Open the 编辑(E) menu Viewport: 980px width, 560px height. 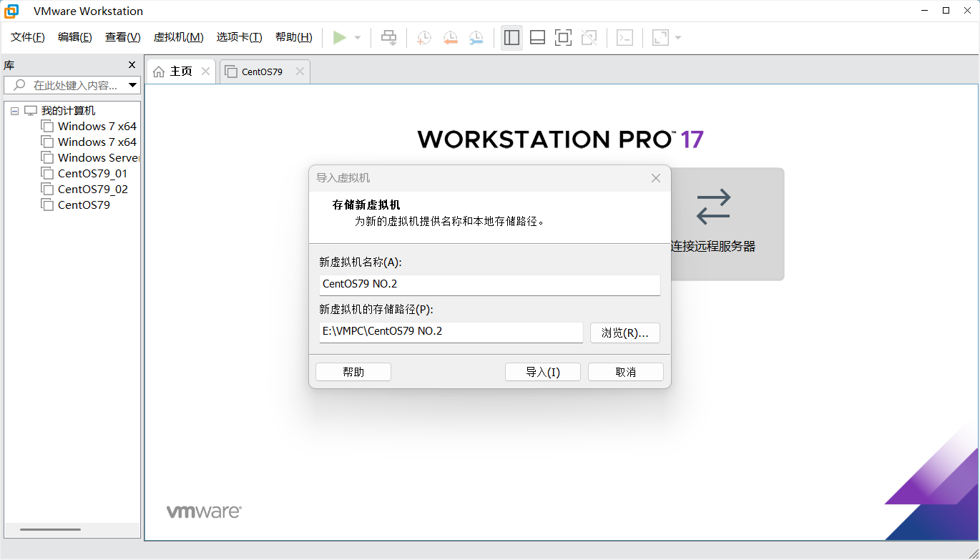pos(75,37)
